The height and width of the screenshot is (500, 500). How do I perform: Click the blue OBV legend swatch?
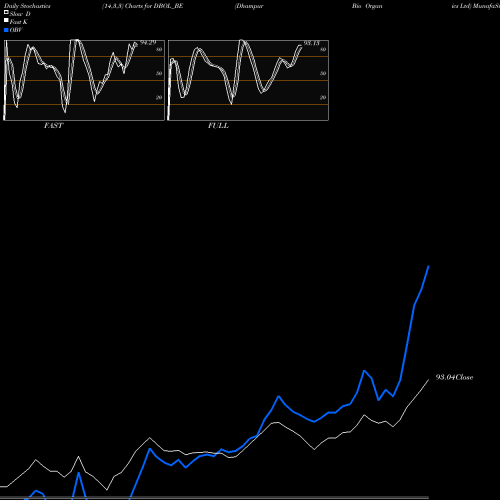click(x=6, y=30)
